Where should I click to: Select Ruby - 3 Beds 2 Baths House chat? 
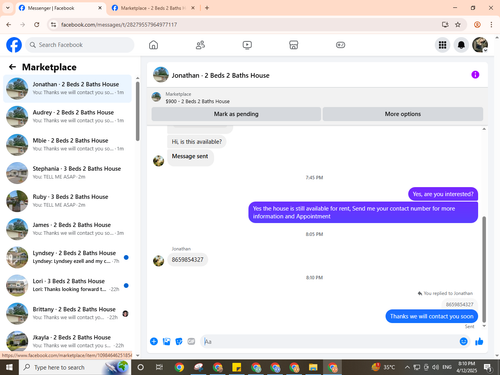[x=67, y=201]
